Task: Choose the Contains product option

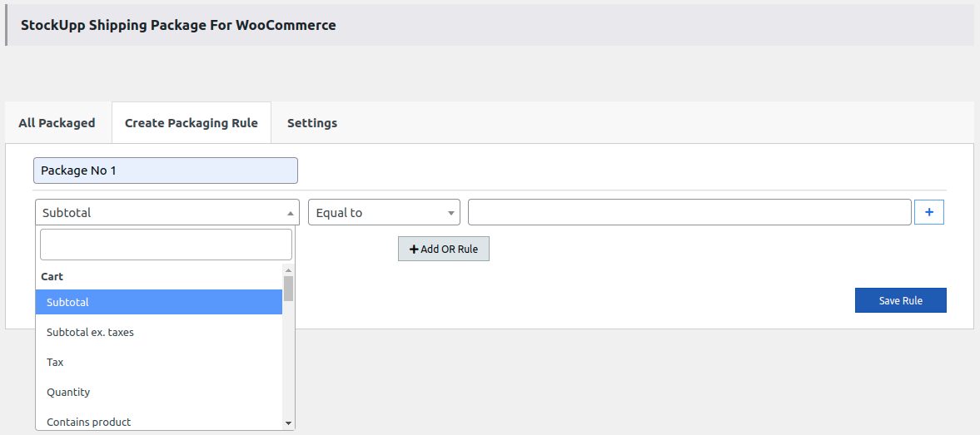Action: pyautogui.click(x=158, y=422)
